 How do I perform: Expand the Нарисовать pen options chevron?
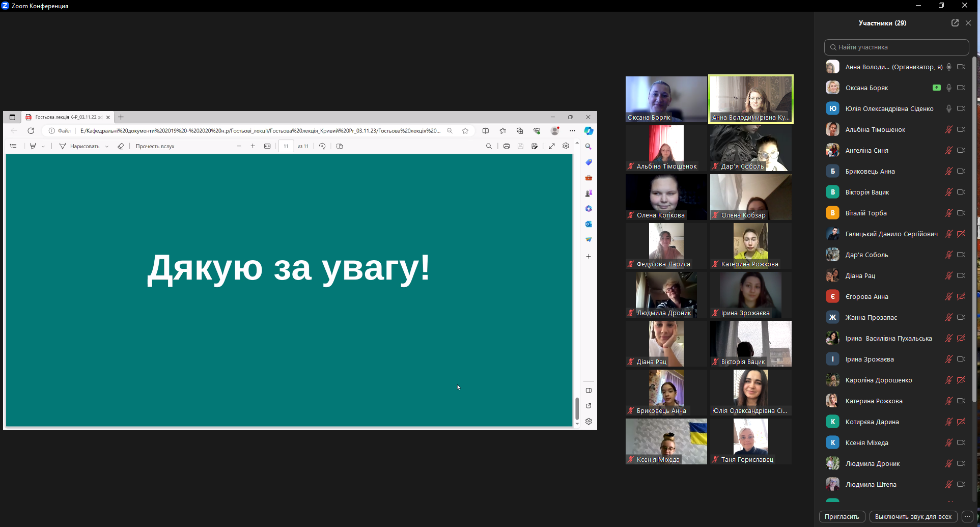106,146
